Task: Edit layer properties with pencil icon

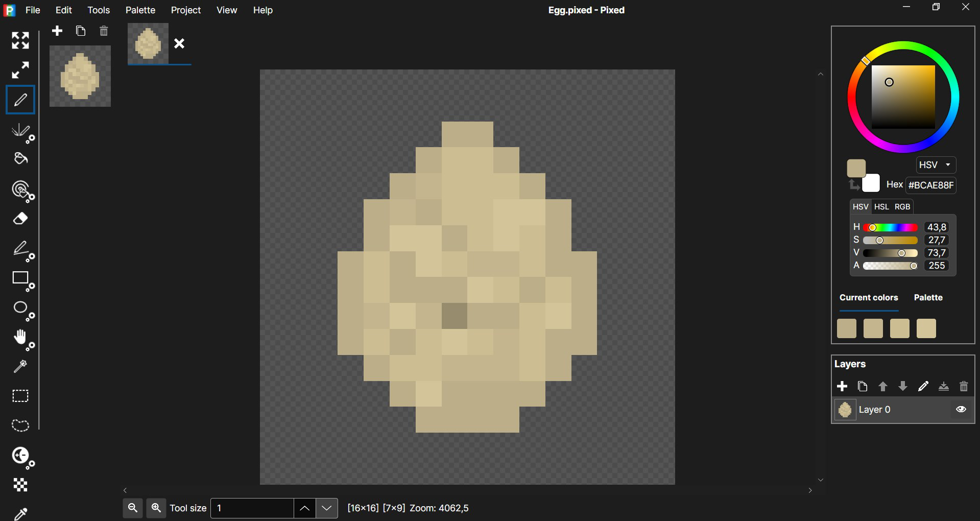Action: (923, 387)
